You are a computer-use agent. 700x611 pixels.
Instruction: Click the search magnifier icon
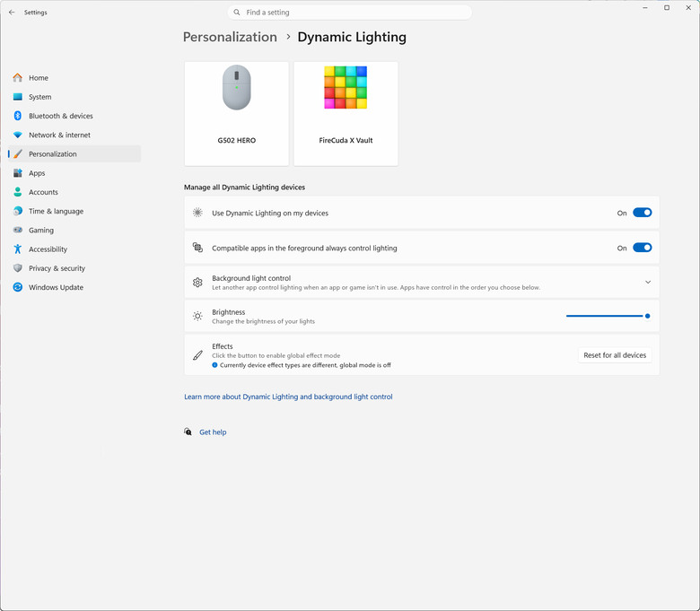pos(237,13)
